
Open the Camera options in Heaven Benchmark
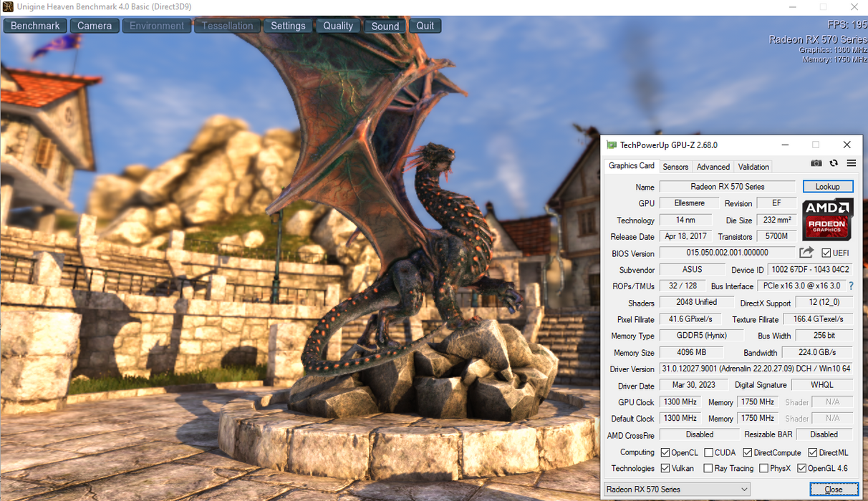pyautogui.click(x=95, y=26)
